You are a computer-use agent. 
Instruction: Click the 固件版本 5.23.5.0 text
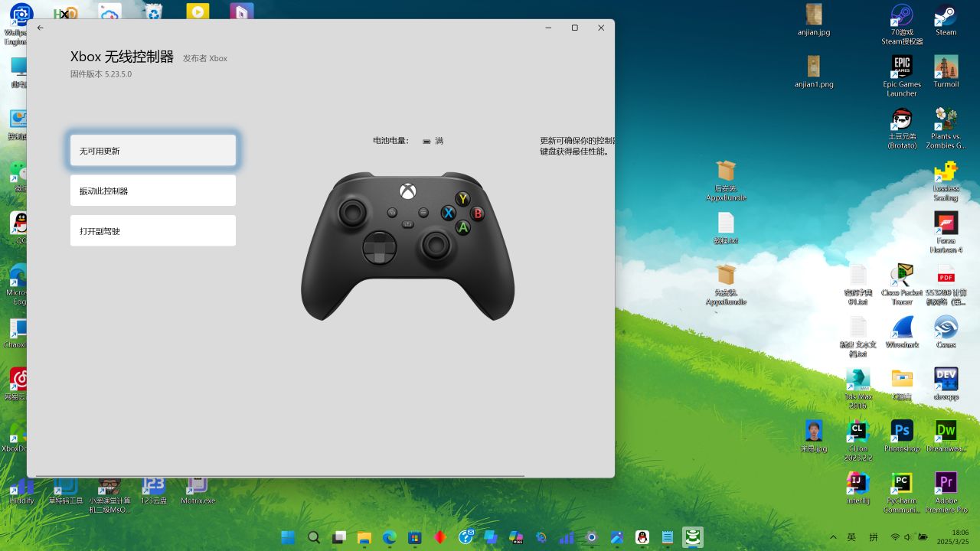point(101,74)
